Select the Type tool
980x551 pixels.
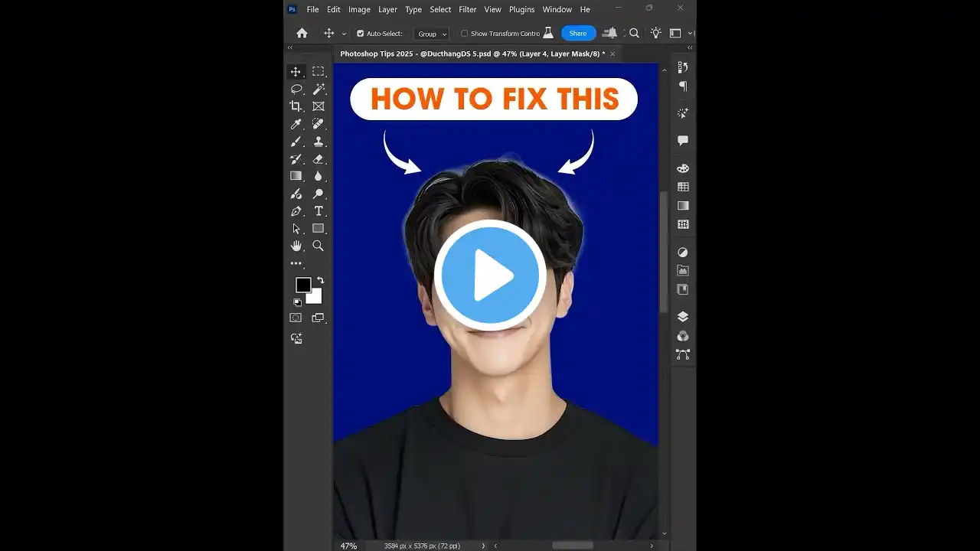click(x=318, y=211)
